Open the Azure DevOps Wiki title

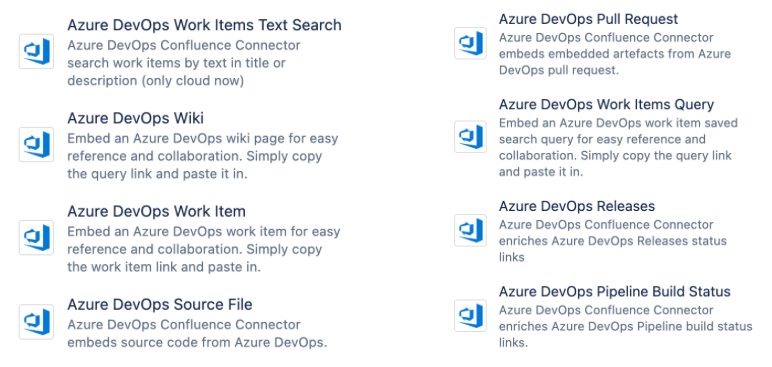[x=135, y=118]
